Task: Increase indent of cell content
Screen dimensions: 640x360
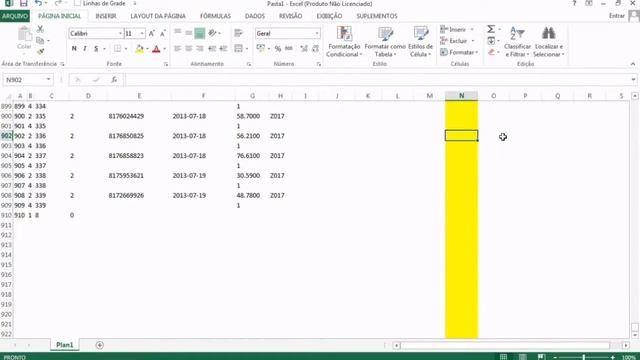Action: pyautogui.click(x=223, y=49)
